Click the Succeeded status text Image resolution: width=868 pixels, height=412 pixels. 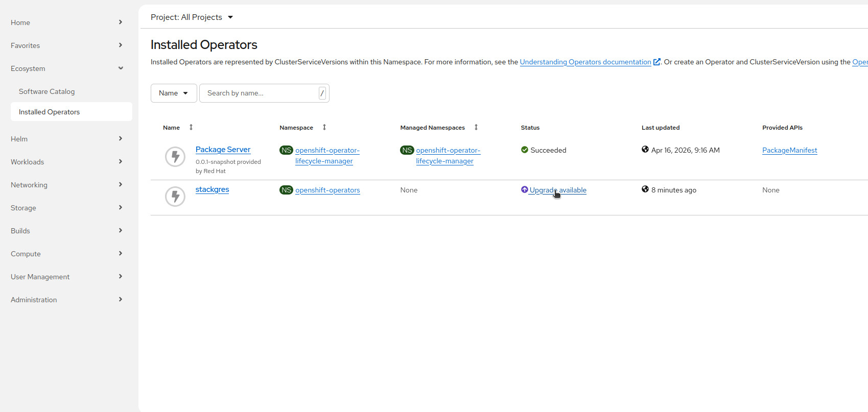tap(548, 150)
